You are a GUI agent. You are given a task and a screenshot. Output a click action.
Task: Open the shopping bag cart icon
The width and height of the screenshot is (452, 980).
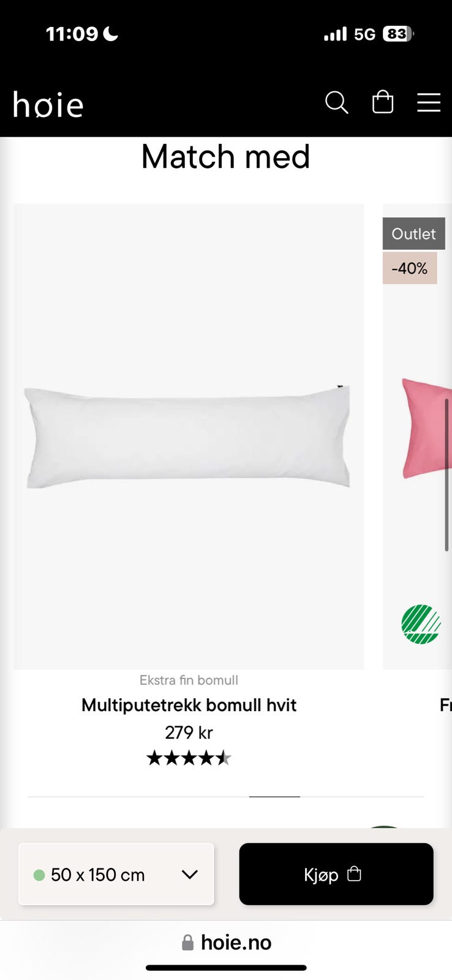[383, 102]
